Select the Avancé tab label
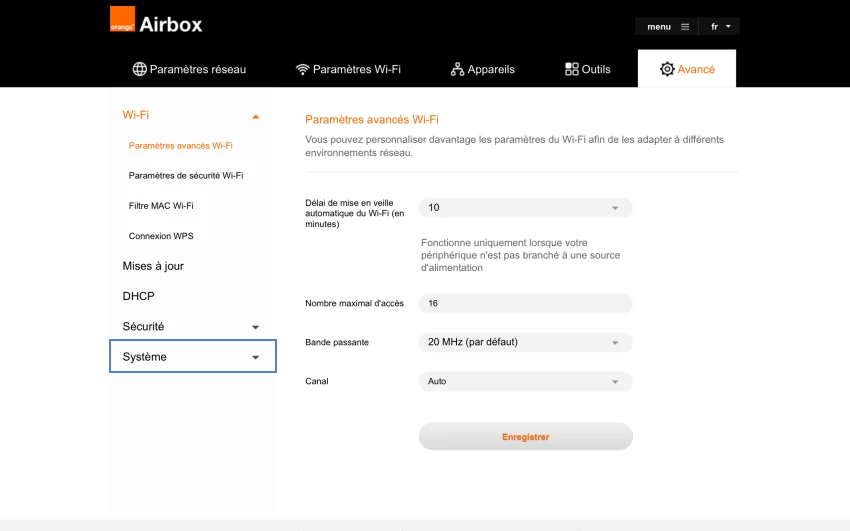This screenshot has width=850, height=531. tap(696, 69)
